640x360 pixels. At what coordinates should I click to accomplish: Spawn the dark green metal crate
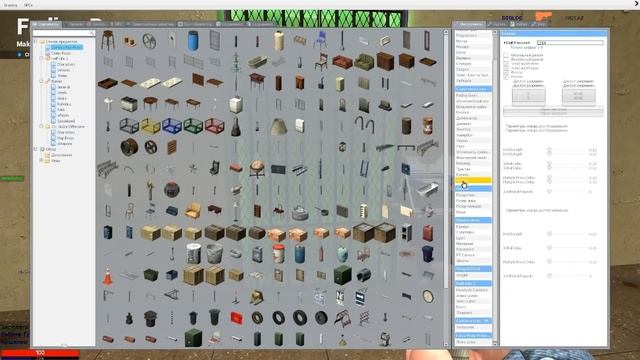pyautogui.click(x=342, y=275)
